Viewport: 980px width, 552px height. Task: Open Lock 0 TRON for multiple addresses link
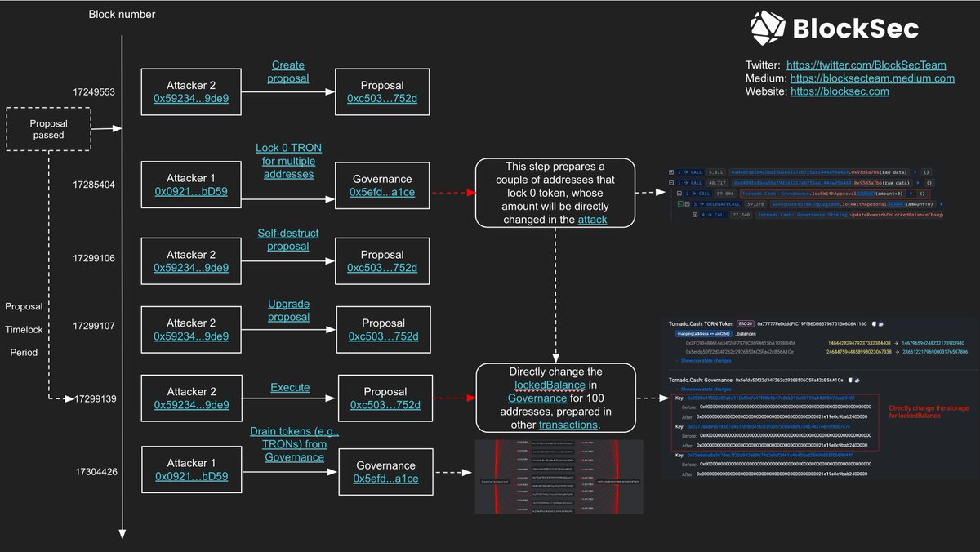288,161
